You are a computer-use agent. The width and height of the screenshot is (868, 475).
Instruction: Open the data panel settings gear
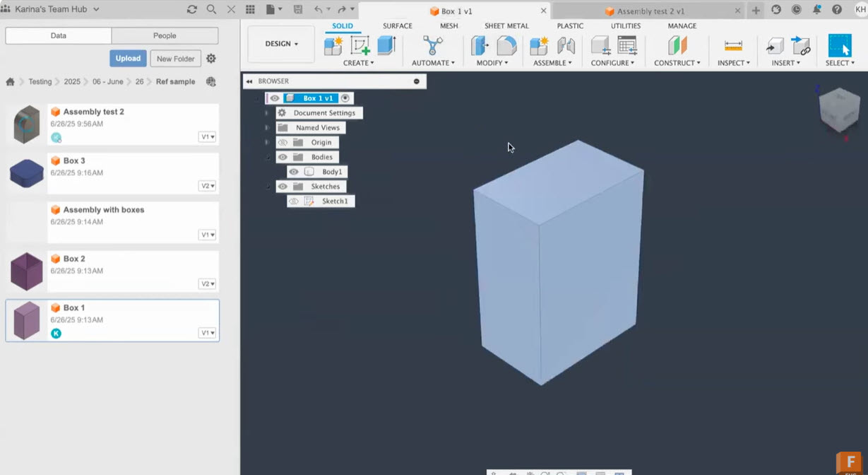[x=210, y=59]
